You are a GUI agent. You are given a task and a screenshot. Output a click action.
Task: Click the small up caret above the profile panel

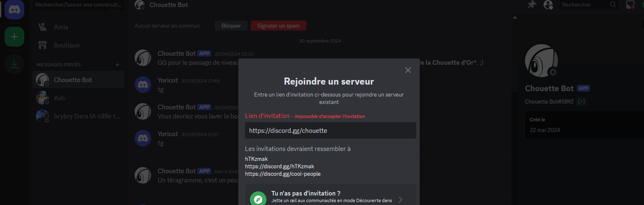pyautogui.click(x=514, y=17)
